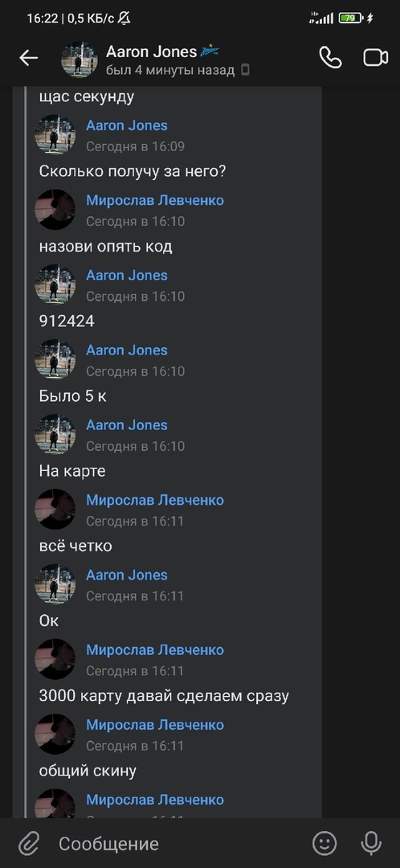Tap the back arrow in the header
Screen dimensions: 400x868
[29, 58]
